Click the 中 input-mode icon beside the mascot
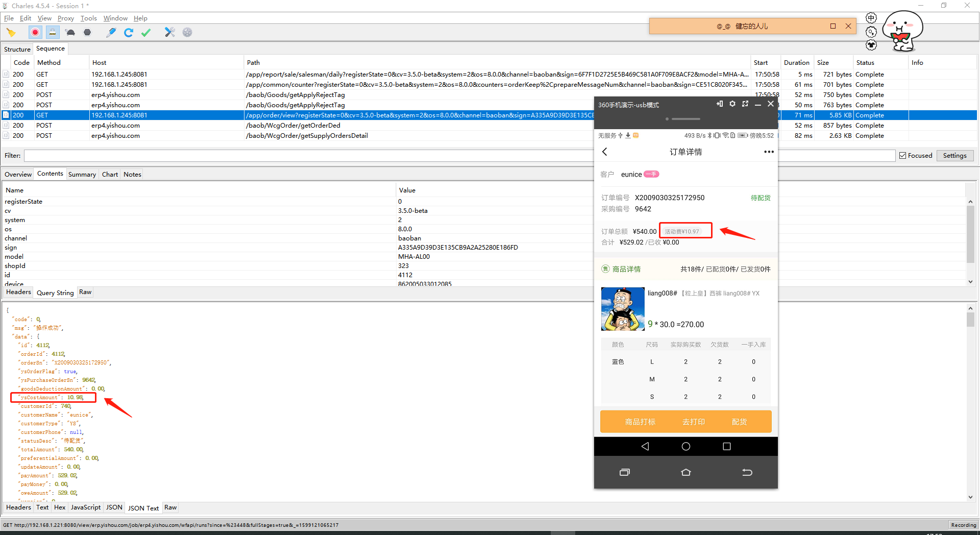 (x=871, y=18)
